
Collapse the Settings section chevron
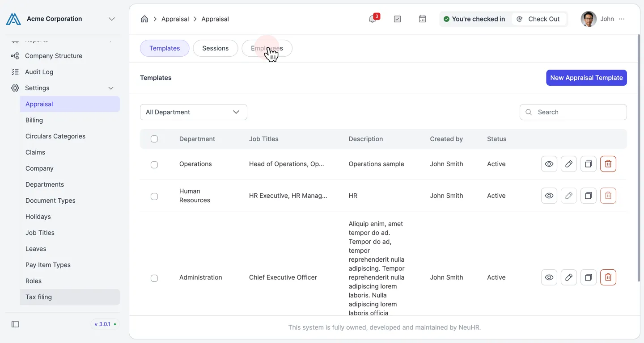[111, 88]
